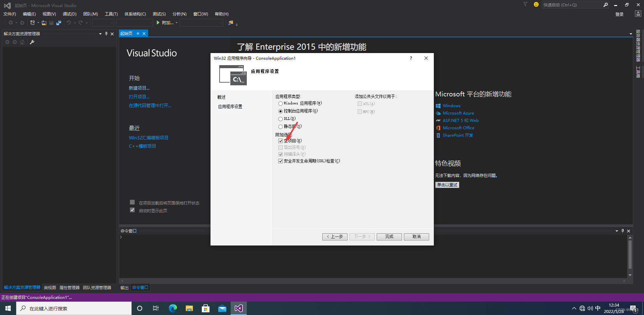Open the 体系结构(C) menu
644x315 pixels.
[x=135, y=14]
